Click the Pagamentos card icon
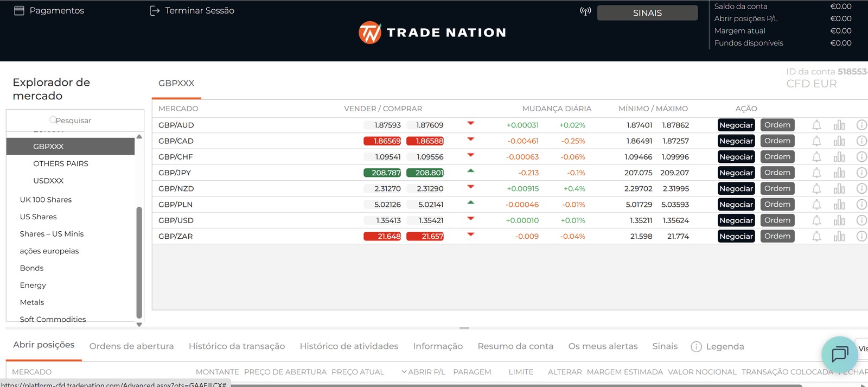The image size is (868, 387). (x=19, y=10)
